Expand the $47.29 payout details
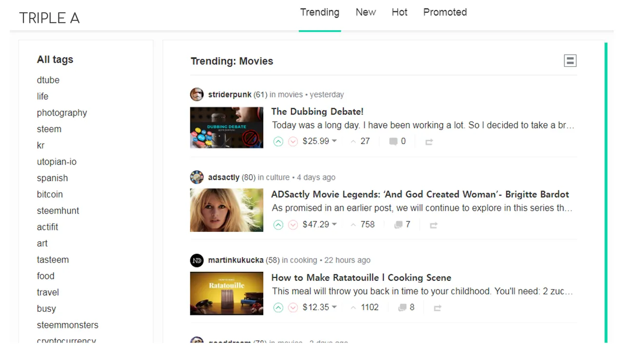The image size is (624, 364). click(320, 224)
